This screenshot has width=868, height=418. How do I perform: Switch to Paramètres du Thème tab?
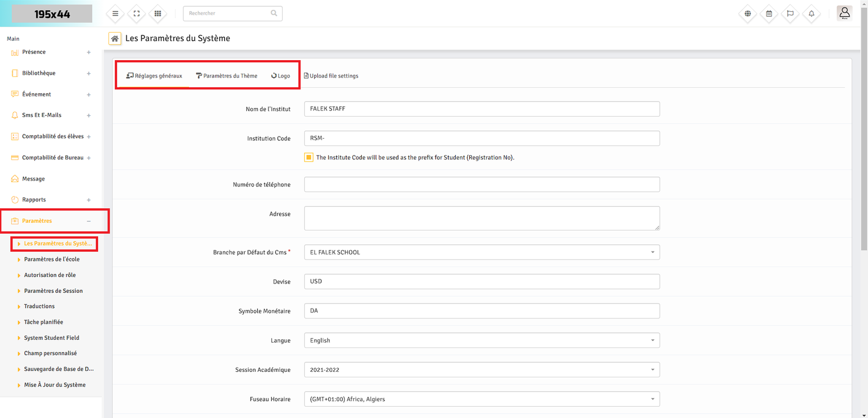click(227, 76)
